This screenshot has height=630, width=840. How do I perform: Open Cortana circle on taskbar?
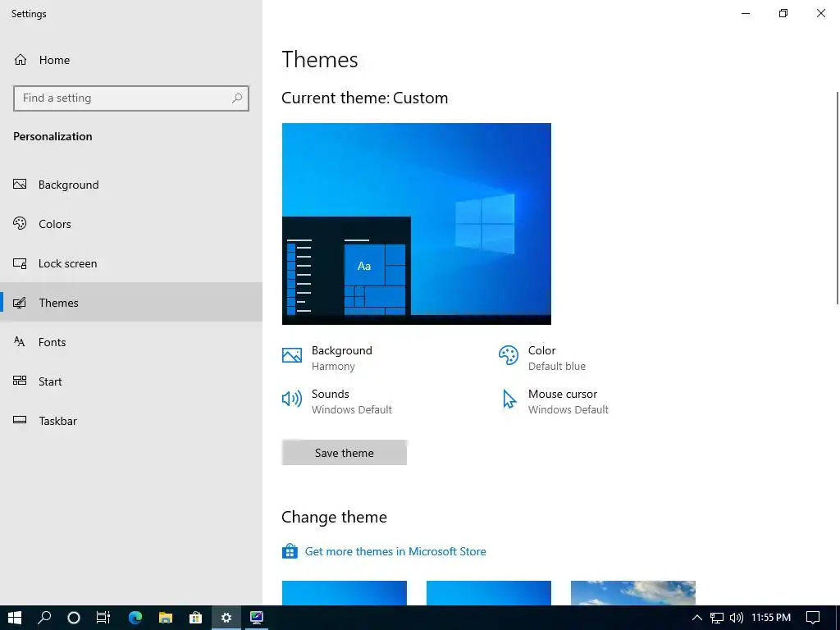[x=74, y=618]
